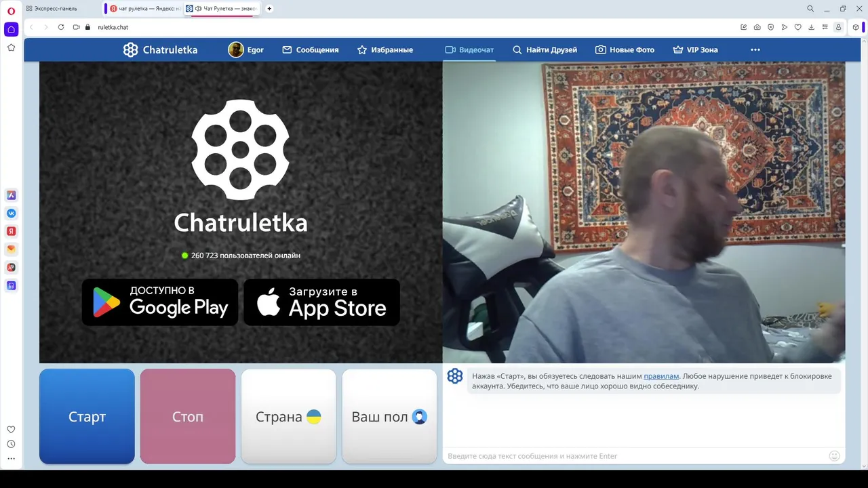Reload the page with the refresh icon

pos(60,27)
